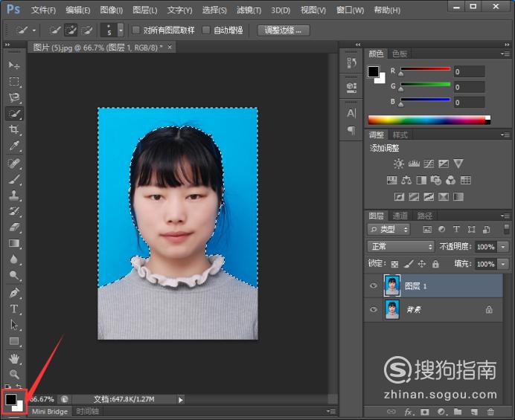This screenshot has height=420, width=515.
Task: Open the 图像(I) menu
Action: pyautogui.click(x=112, y=10)
